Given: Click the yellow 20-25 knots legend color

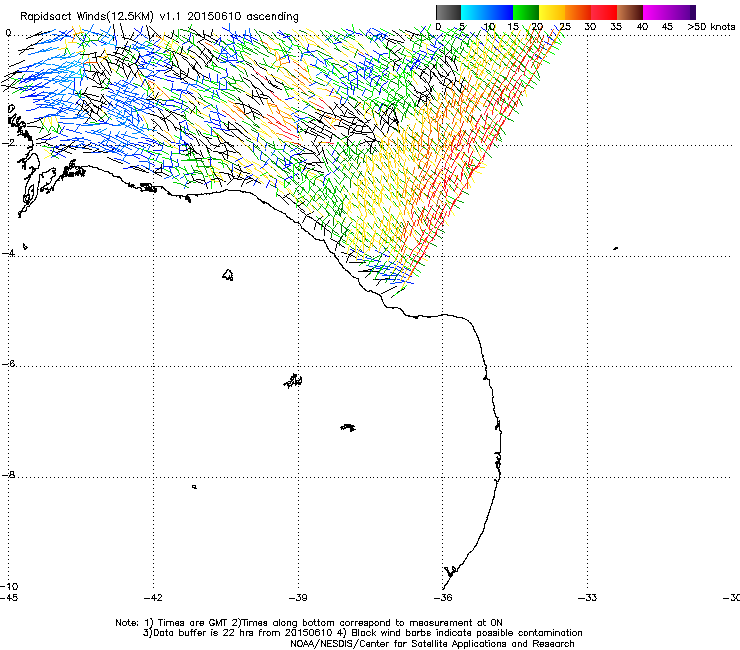Looking at the screenshot, I should tap(552, 12).
